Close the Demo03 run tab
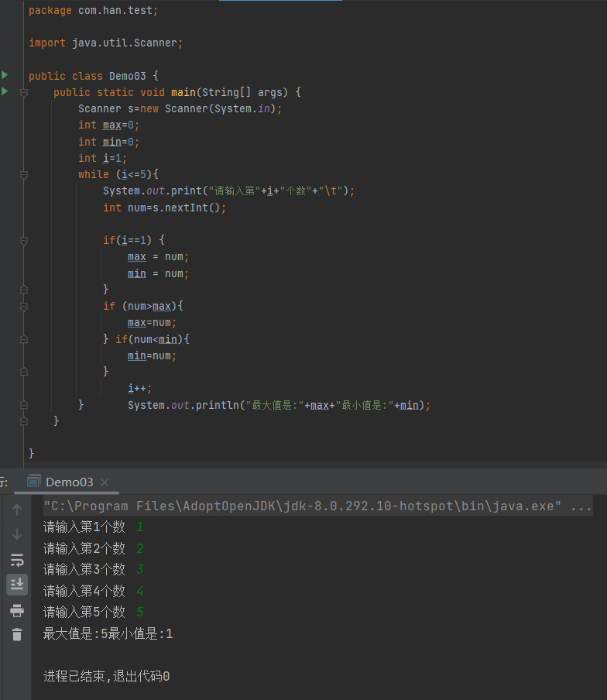The image size is (607, 700). click(105, 482)
